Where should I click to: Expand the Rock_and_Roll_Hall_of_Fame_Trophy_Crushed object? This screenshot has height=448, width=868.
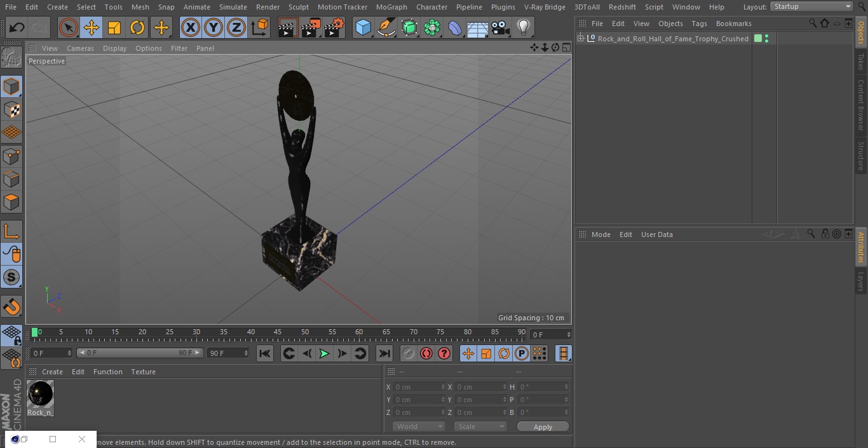click(x=581, y=39)
